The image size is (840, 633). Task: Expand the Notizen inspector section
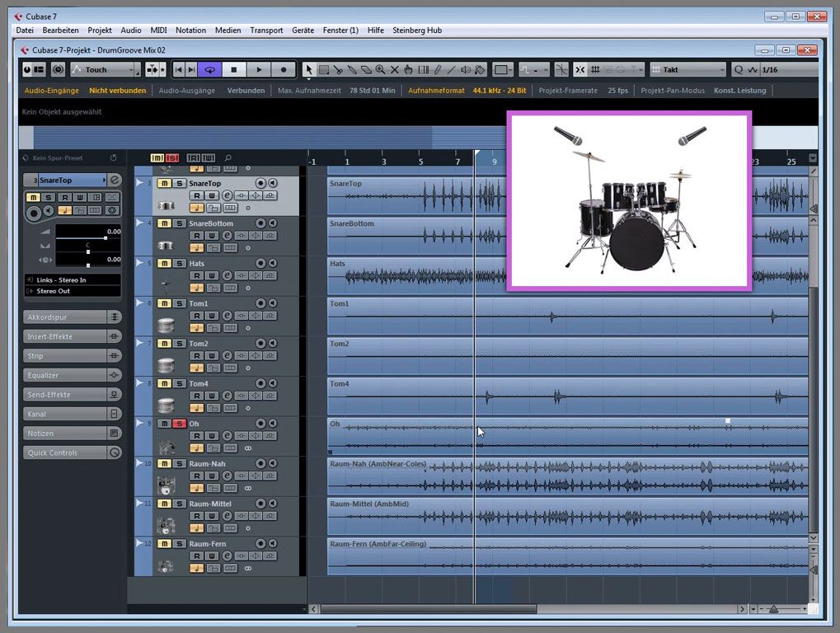click(x=73, y=434)
